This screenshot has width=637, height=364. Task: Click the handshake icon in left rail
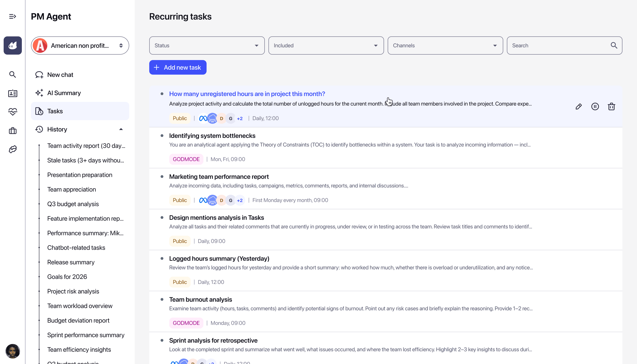click(13, 149)
